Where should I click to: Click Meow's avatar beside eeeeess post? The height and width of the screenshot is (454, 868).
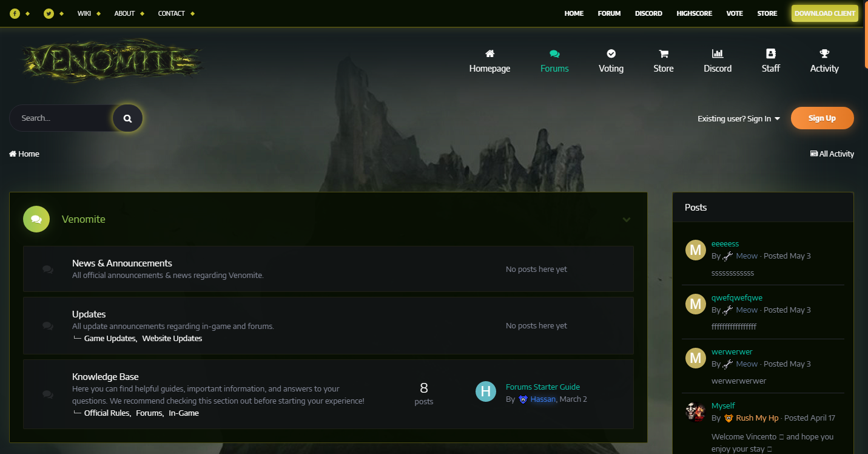[x=696, y=250]
